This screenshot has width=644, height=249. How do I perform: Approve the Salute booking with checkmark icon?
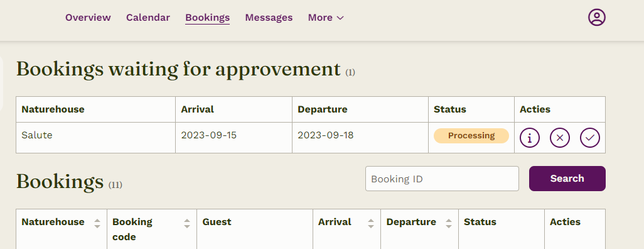tap(590, 138)
